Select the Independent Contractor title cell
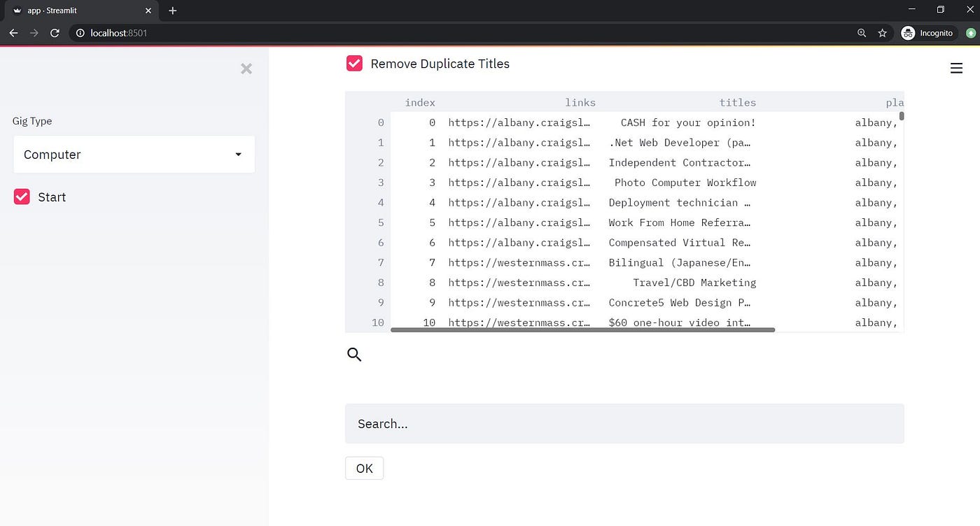Viewport: 980px width, 526px height. pyautogui.click(x=680, y=163)
